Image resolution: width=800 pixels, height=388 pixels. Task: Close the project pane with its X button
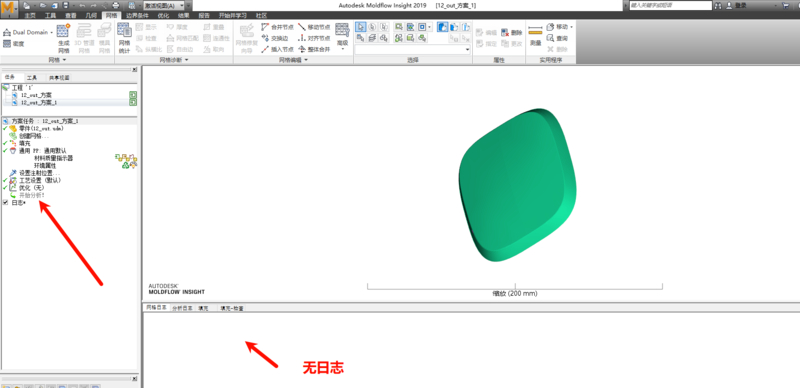click(134, 69)
